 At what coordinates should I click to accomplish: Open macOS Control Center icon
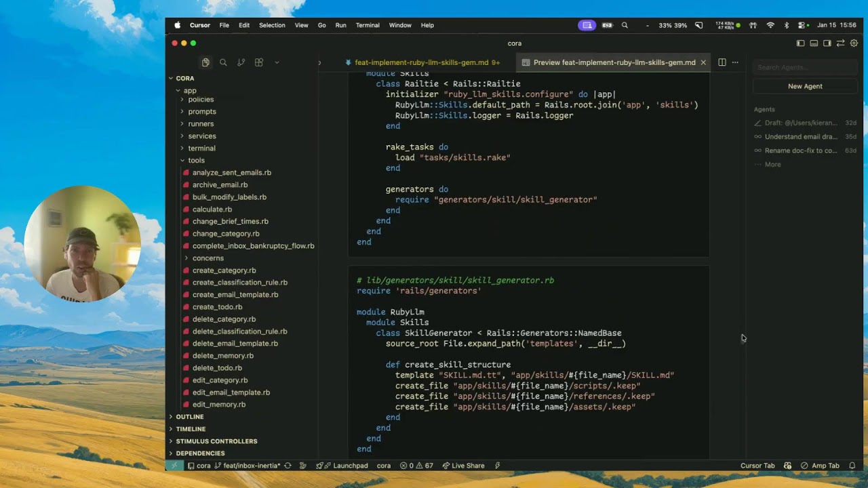[802, 25]
